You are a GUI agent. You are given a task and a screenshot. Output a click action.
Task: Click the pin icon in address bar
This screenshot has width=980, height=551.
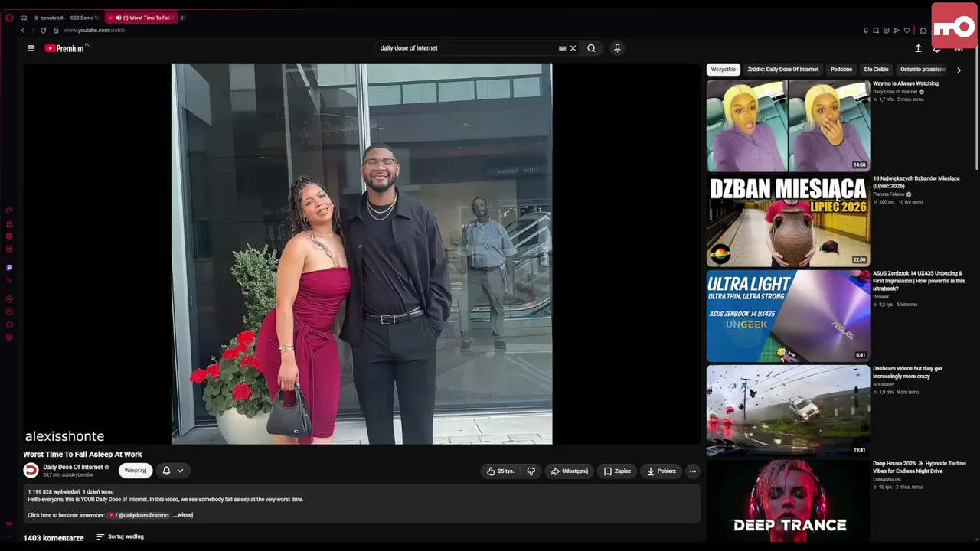[x=866, y=31]
